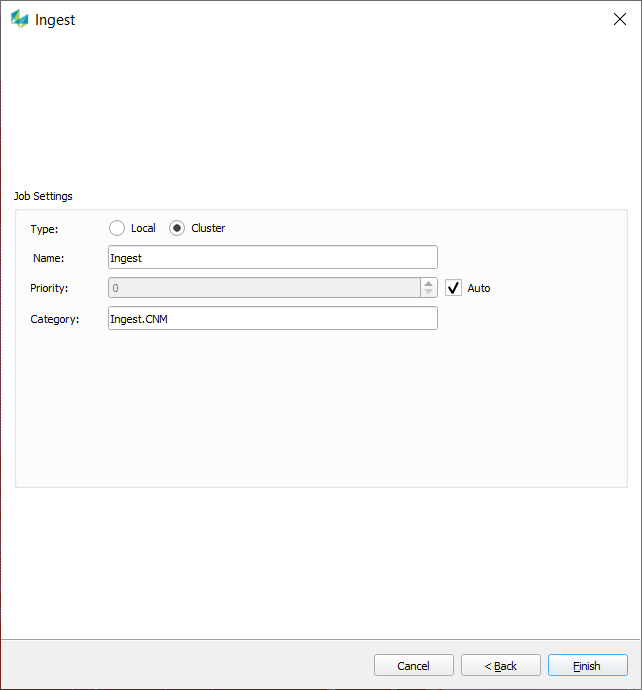Image resolution: width=642 pixels, height=690 pixels.
Task: Click the "Type:" field label
Action: tap(44, 228)
